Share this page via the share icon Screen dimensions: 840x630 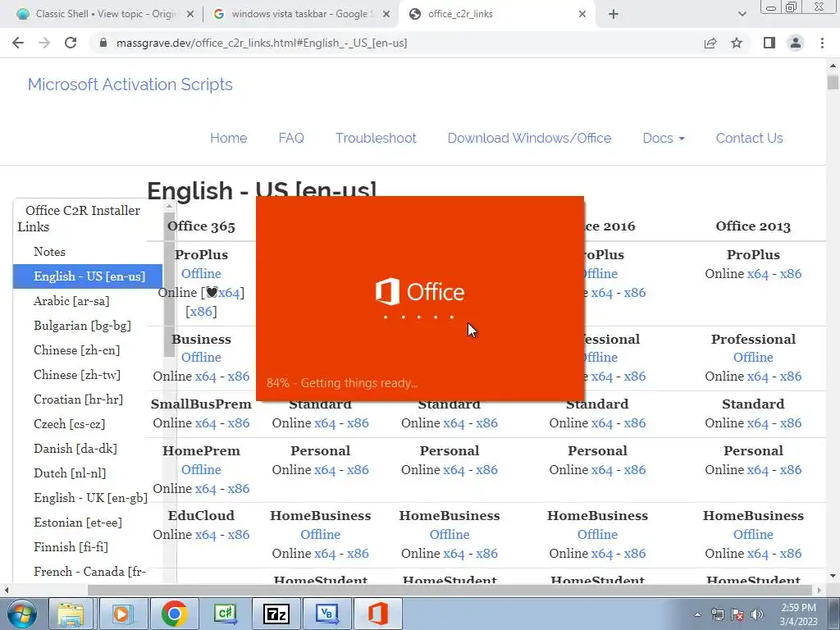pos(710,43)
